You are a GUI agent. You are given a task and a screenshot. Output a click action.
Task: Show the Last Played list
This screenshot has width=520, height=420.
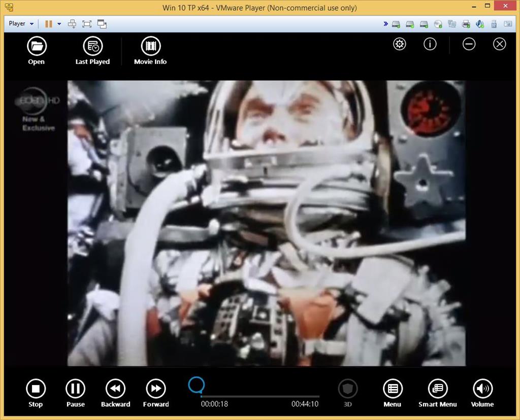(92, 51)
